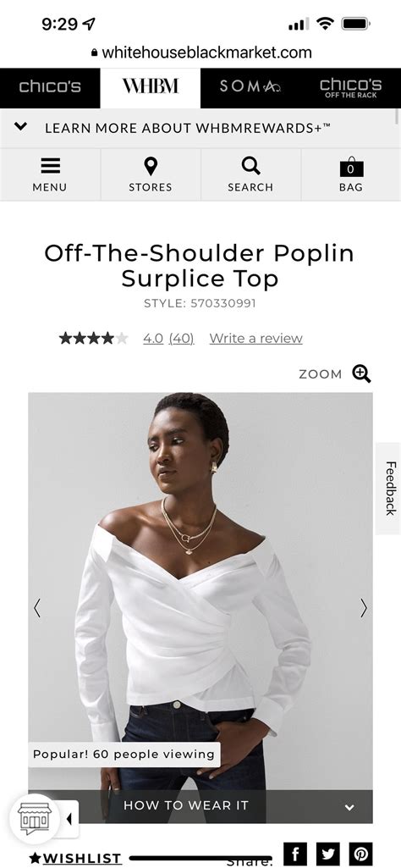
Task: Share the product on Facebook
Action: (295, 854)
